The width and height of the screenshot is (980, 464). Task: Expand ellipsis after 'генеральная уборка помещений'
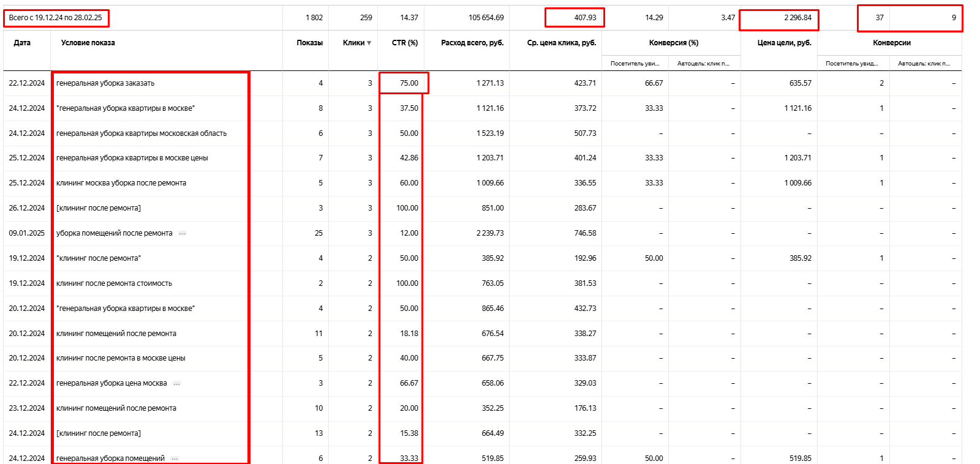[x=175, y=458]
